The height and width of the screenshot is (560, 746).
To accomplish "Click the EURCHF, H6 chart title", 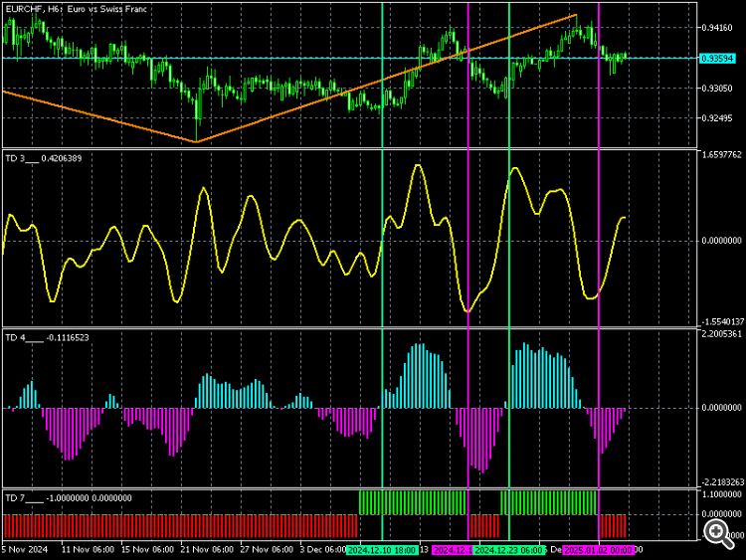I will pyautogui.click(x=77, y=9).
